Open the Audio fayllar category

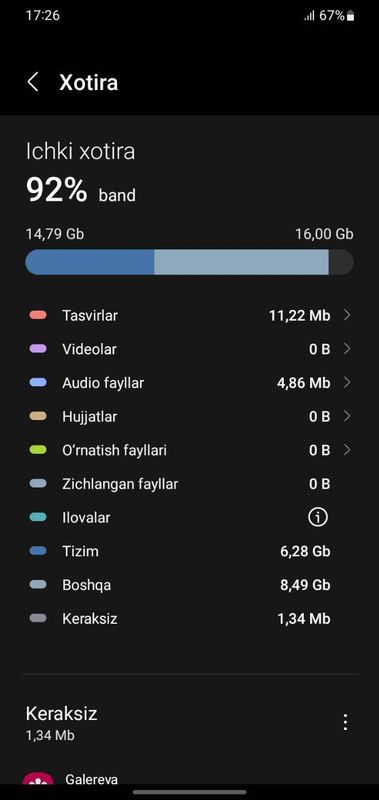189,383
